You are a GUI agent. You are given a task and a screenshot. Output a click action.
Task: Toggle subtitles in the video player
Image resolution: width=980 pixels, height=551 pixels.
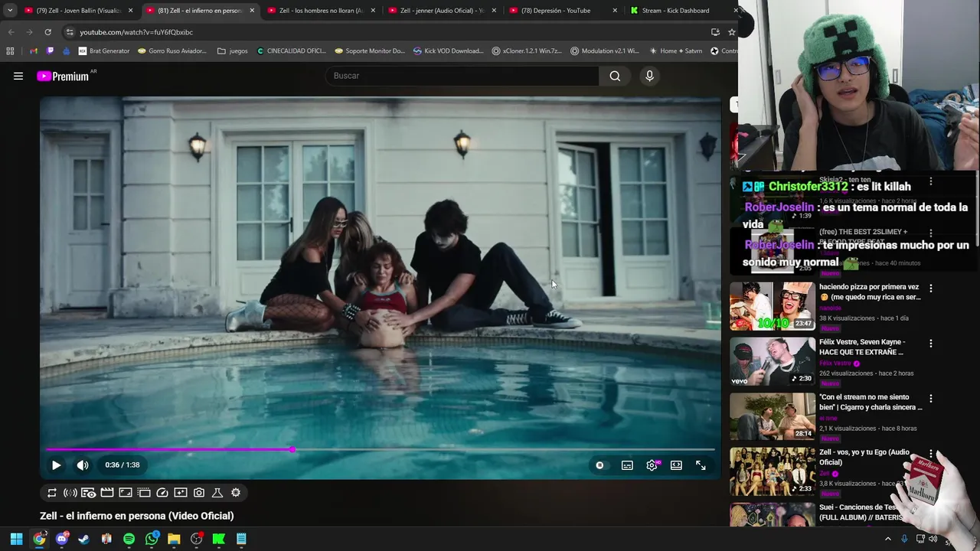pyautogui.click(x=627, y=465)
